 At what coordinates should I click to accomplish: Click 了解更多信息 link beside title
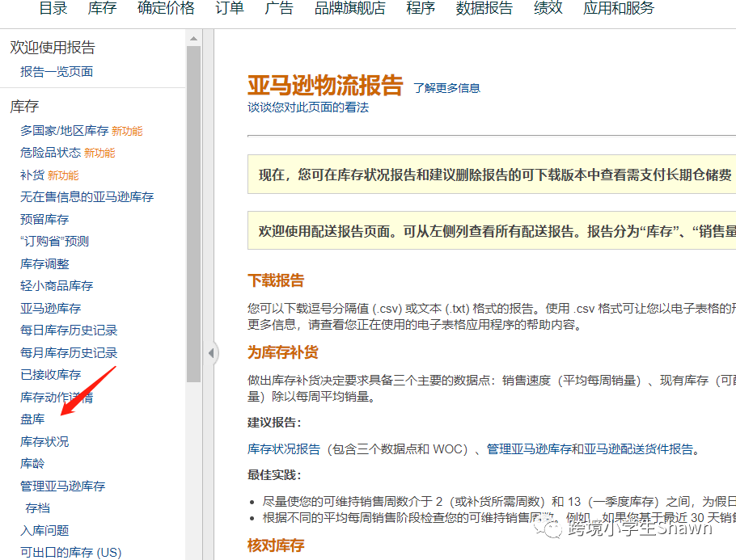click(x=446, y=88)
